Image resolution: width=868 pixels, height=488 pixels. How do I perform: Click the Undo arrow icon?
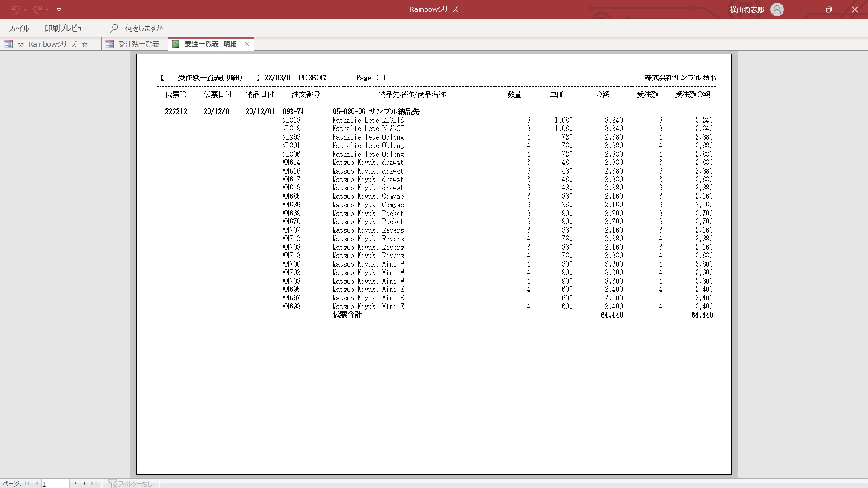pyautogui.click(x=15, y=9)
